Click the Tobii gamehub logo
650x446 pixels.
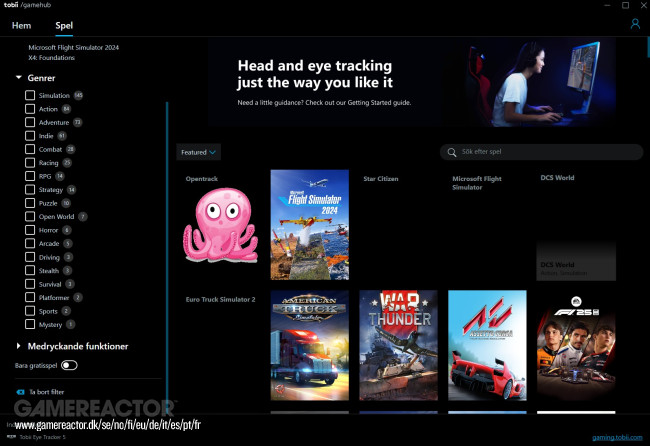coord(27,5)
